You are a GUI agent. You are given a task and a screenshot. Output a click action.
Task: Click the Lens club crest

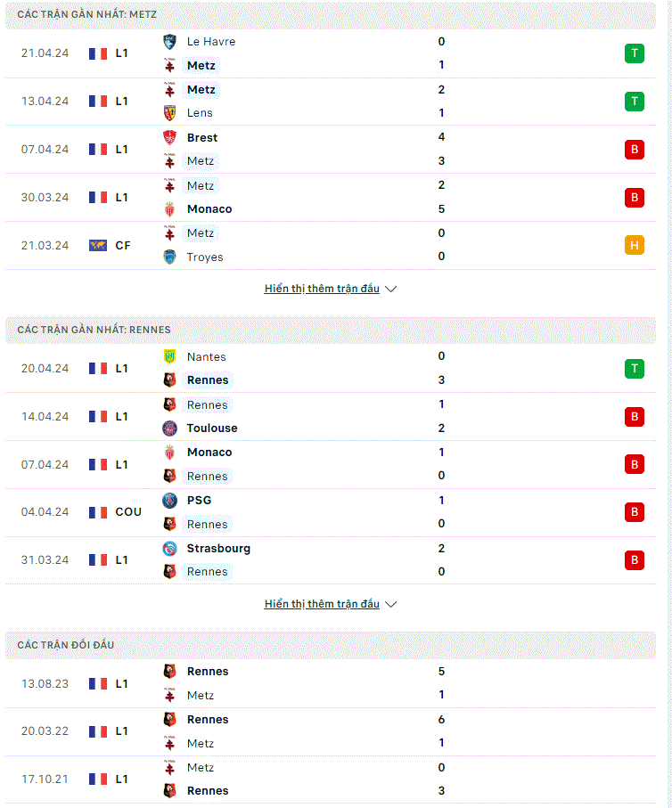pos(169,113)
